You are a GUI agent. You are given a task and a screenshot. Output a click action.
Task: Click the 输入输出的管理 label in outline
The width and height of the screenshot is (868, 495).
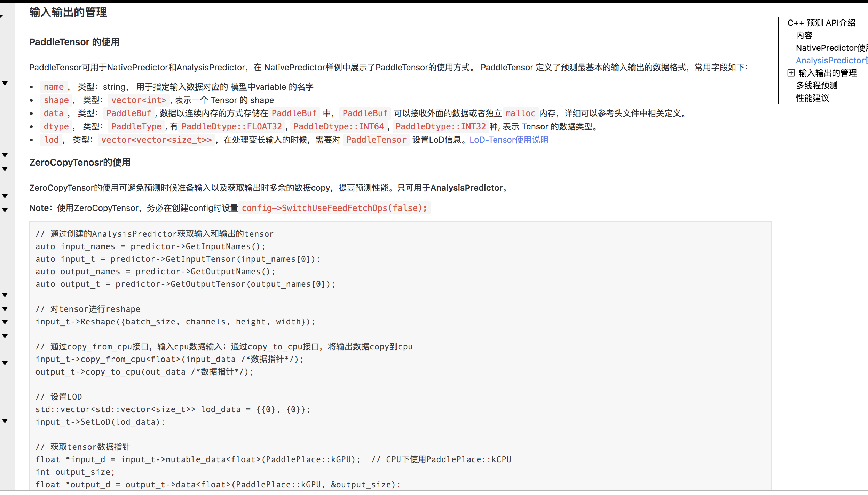827,73
